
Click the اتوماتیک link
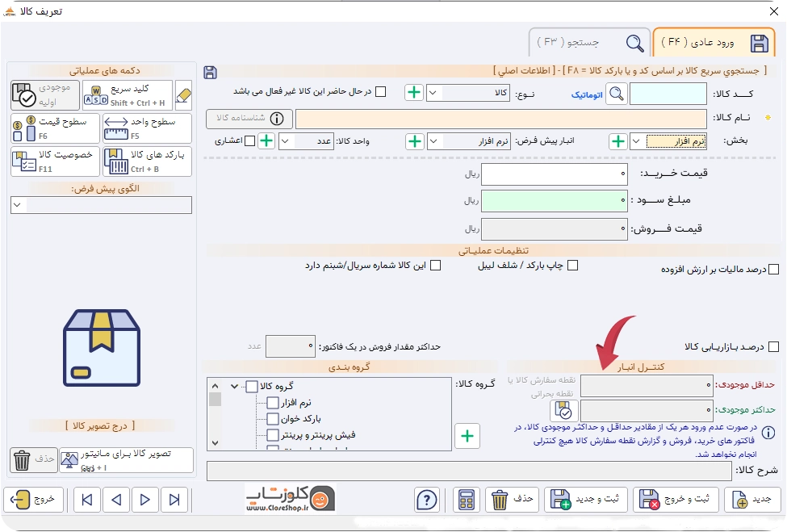(x=587, y=94)
